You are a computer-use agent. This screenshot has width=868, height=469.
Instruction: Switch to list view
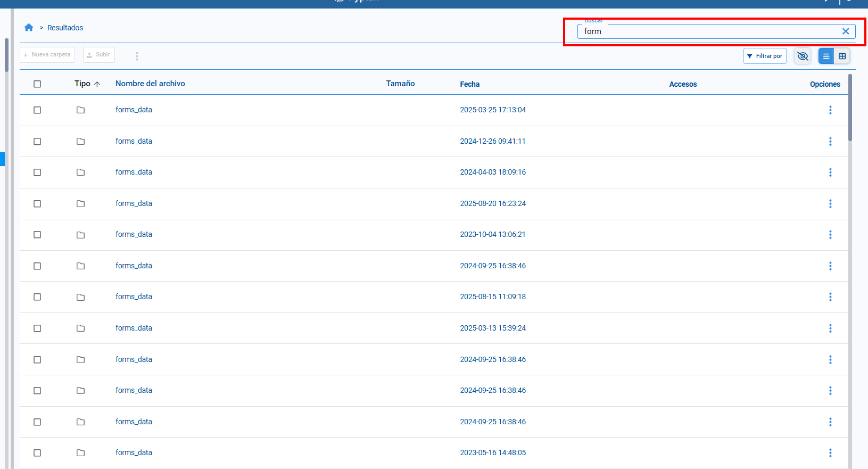coord(826,56)
